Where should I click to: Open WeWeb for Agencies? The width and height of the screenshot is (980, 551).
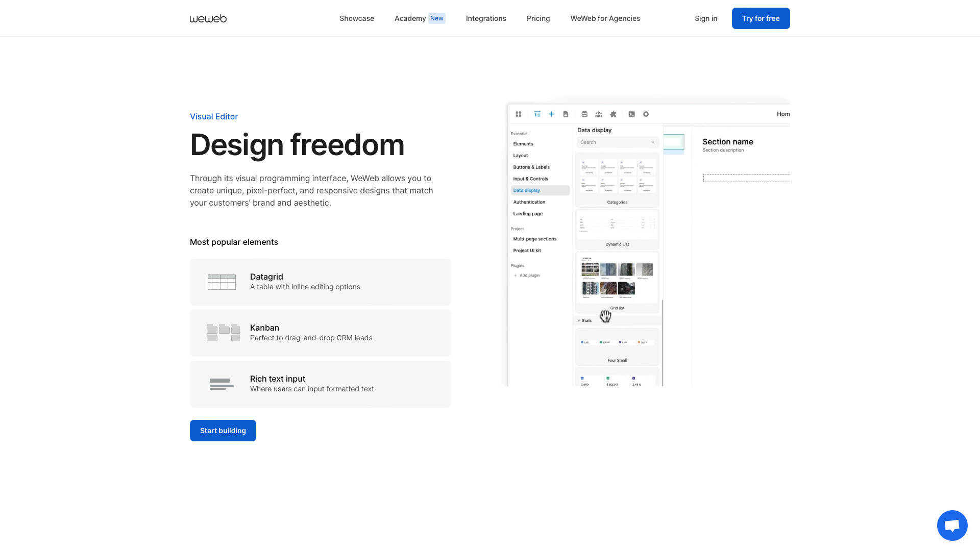pyautogui.click(x=605, y=18)
